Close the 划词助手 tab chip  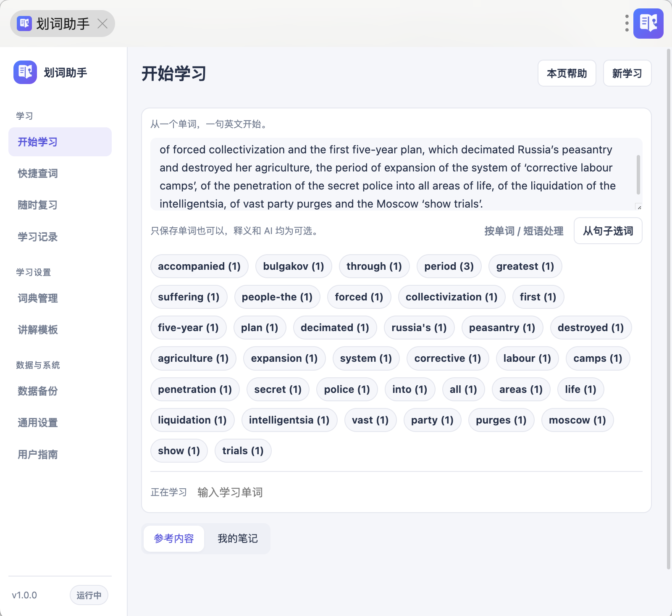click(102, 24)
